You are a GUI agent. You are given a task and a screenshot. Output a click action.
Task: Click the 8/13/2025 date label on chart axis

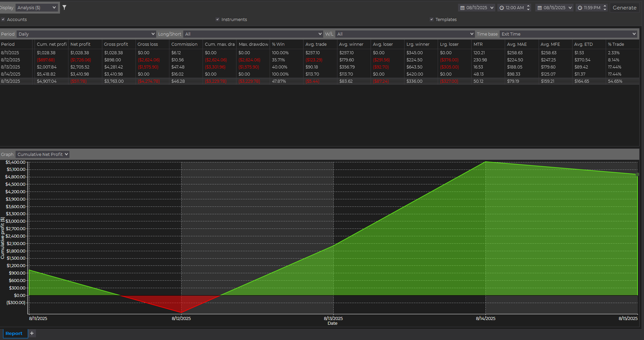[x=334, y=319]
